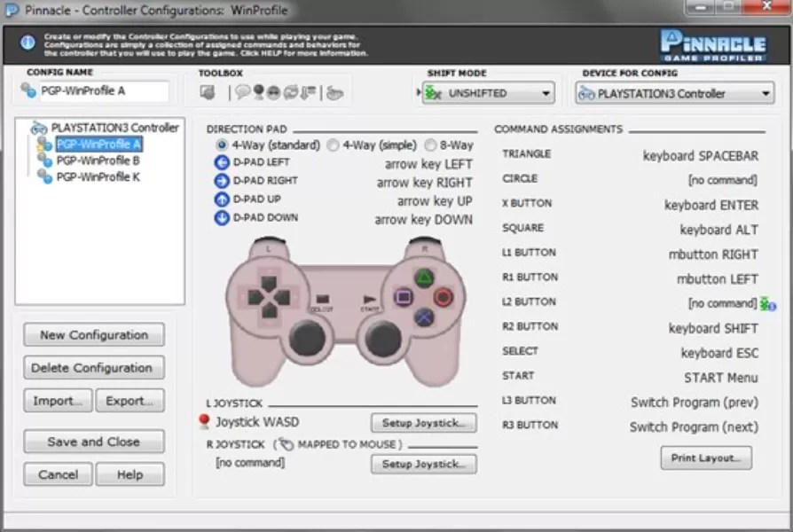Select the 8-Way direction pad option
The image size is (793, 532).
tap(430, 145)
